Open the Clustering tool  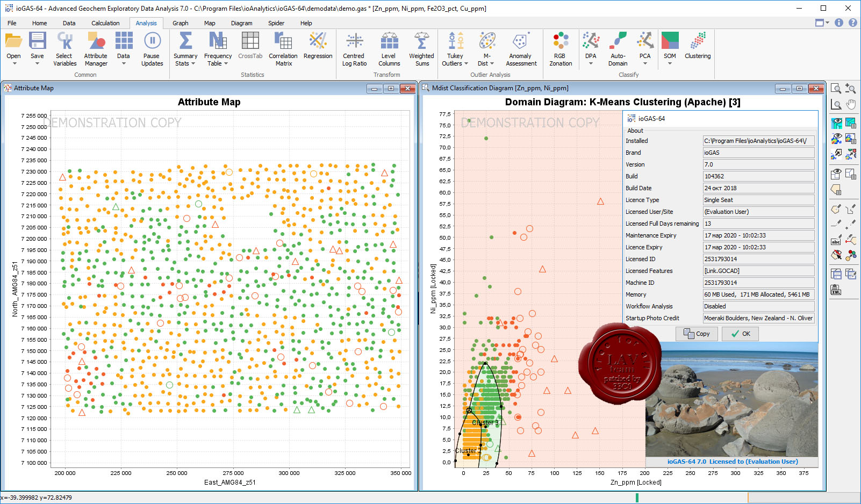[x=698, y=46]
